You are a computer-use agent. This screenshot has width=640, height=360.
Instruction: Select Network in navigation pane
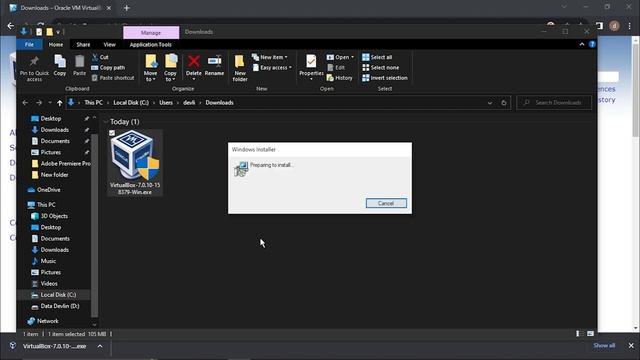(47, 321)
